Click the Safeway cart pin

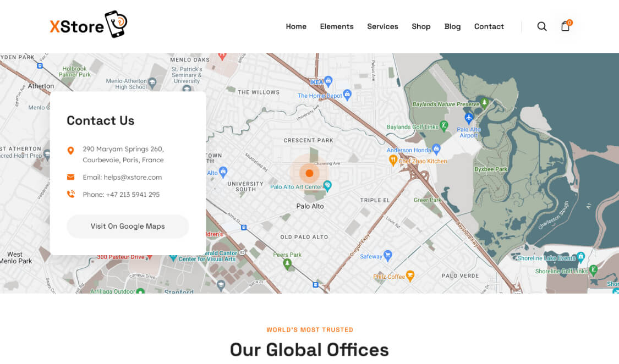coord(388,256)
